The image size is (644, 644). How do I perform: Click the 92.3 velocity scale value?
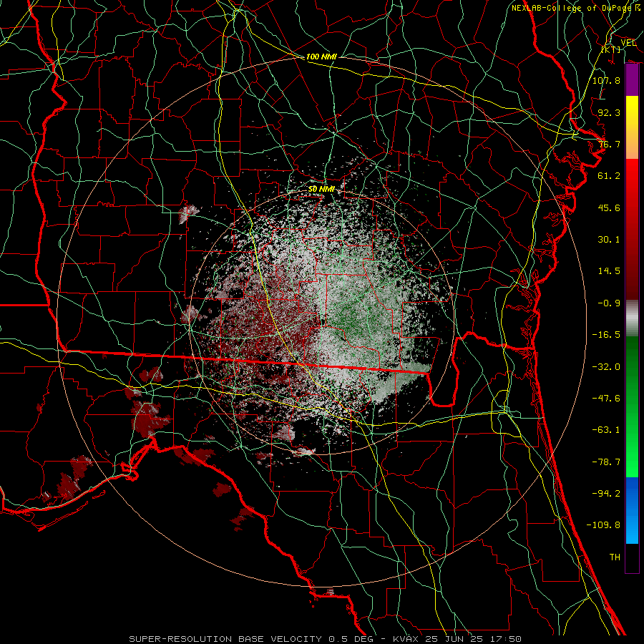coord(609,112)
